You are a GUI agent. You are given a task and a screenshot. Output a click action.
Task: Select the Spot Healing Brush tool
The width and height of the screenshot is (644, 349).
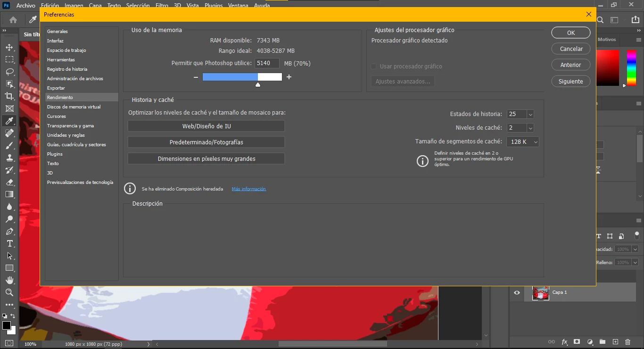(x=9, y=133)
